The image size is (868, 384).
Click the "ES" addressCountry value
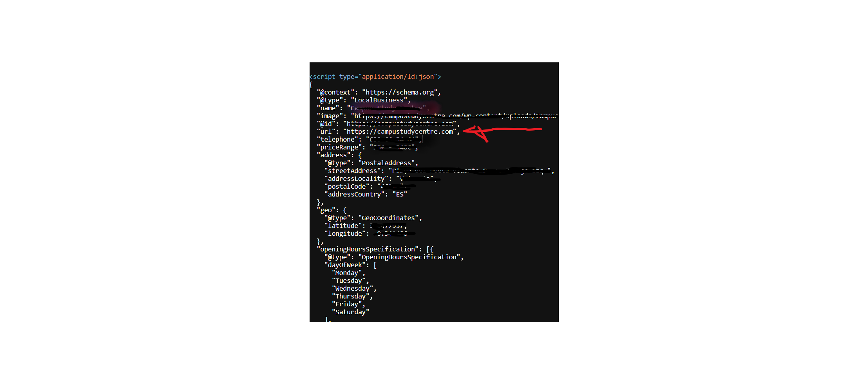click(x=400, y=194)
